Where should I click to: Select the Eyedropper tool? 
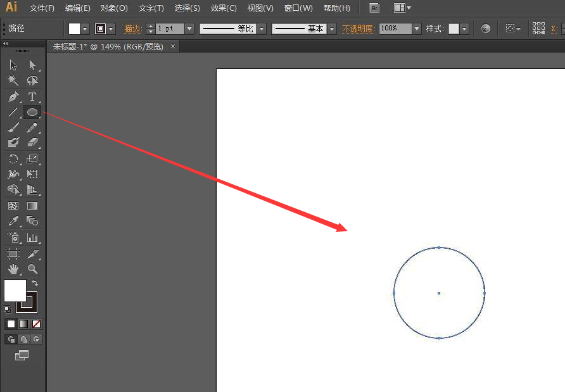13,221
